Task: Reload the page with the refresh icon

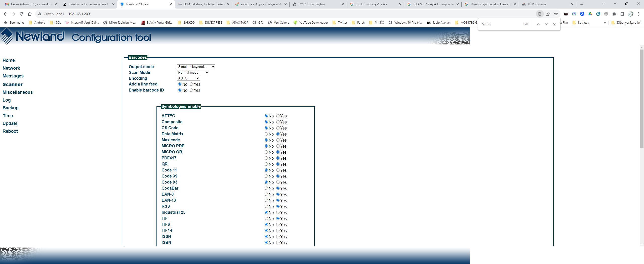Action: tap(22, 14)
